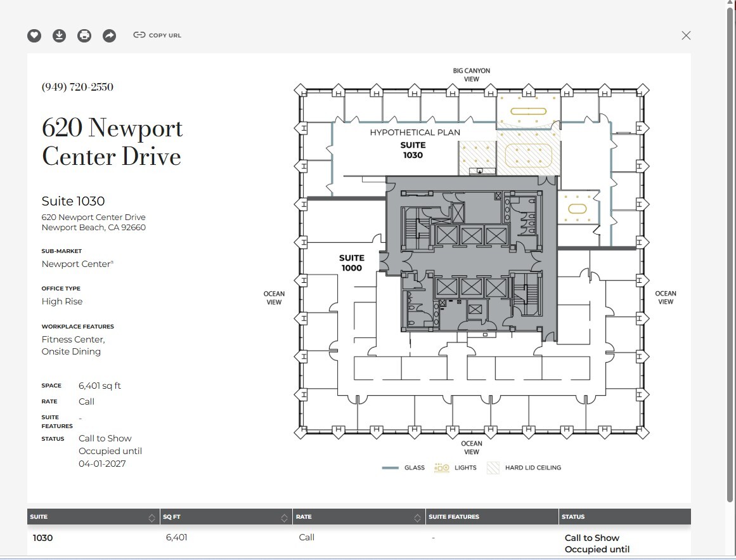The width and height of the screenshot is (736, 560).
Task: Click the 620 Newport Center Drive heading
Action: [112, 142]
